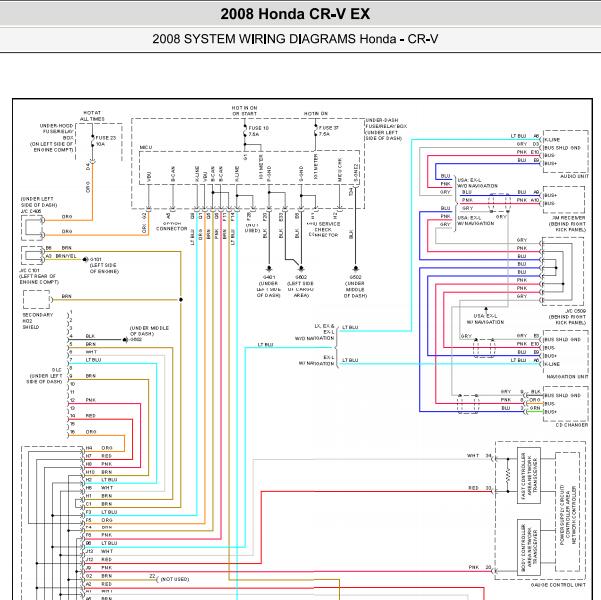Click the 'H10 BRN' connector row

click(99, 472)
